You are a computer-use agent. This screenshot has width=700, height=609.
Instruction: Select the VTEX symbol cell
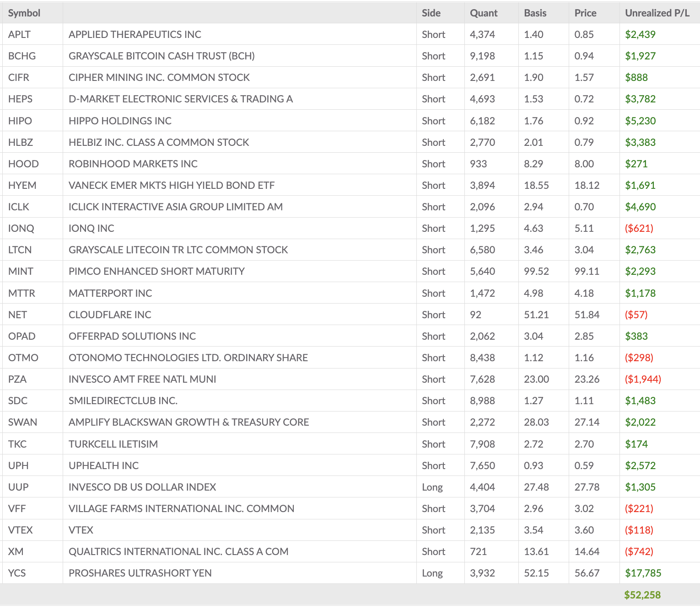21,530
